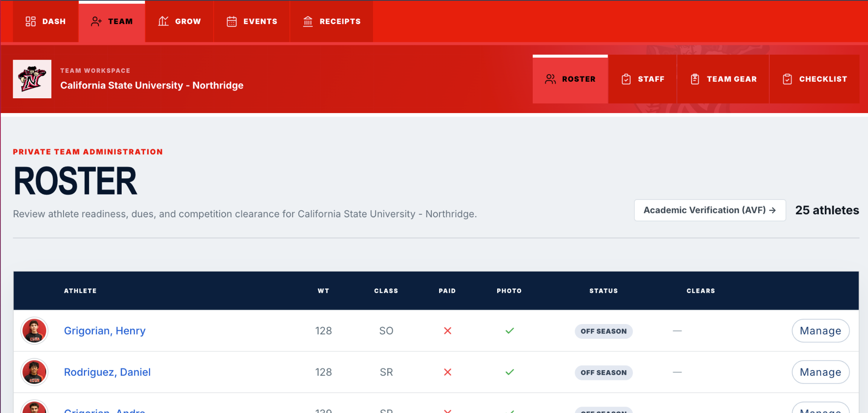The width and height of the screenshot is (868, 413).
Task: Click the ROSTER page heading
Action: 75,181
